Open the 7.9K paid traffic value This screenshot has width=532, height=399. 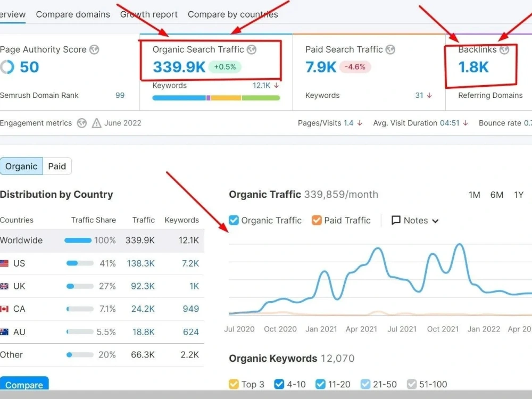click(321, 67)
